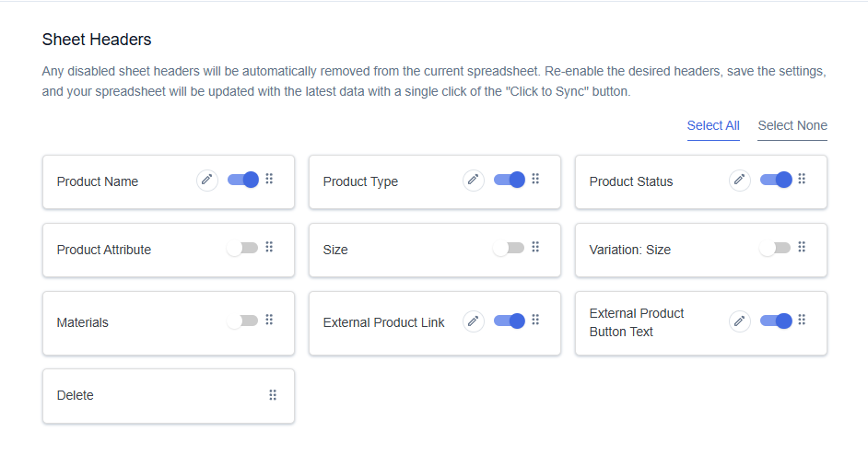Enable the Variation: Size toggle
868x455 pixels.
pos(775,248)
